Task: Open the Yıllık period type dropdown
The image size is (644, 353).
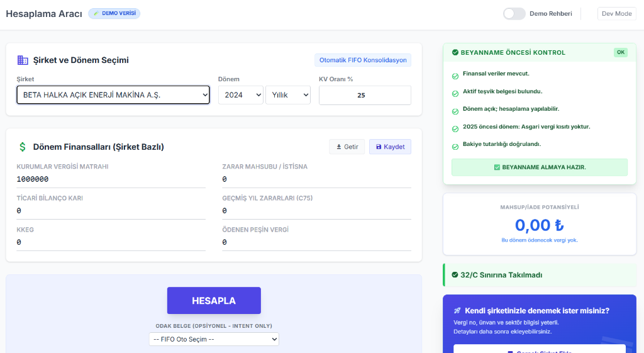Action: point(288,95)
